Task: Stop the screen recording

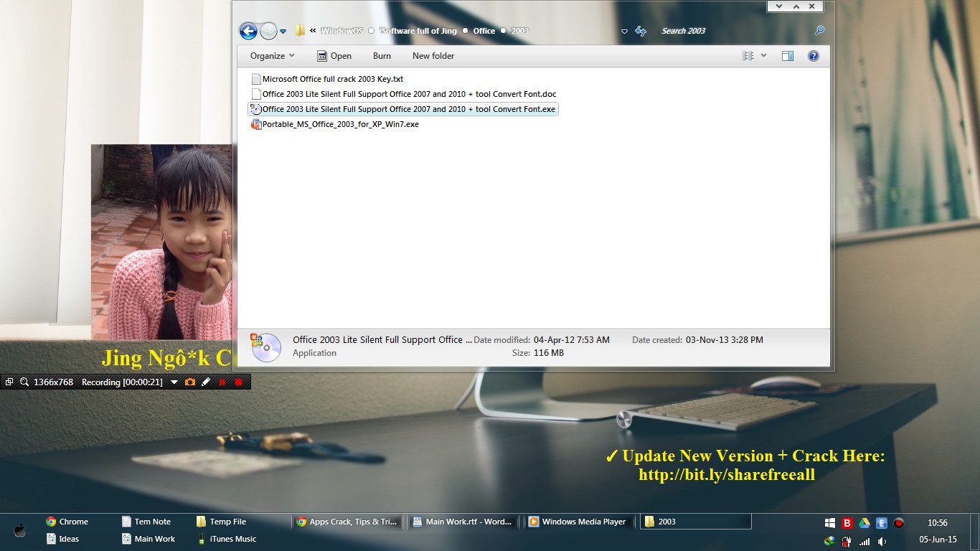Action: click(x=239, y=382)
